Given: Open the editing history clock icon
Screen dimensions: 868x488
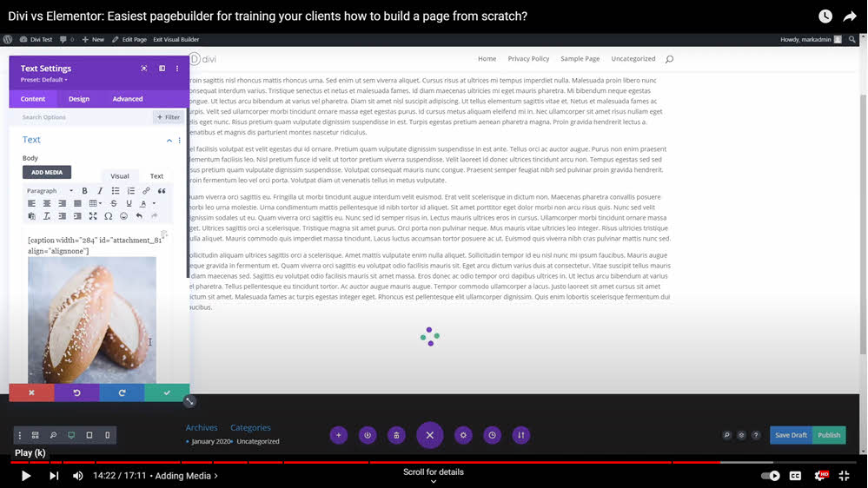Looking at the screenshot, I should click(492, 435).
